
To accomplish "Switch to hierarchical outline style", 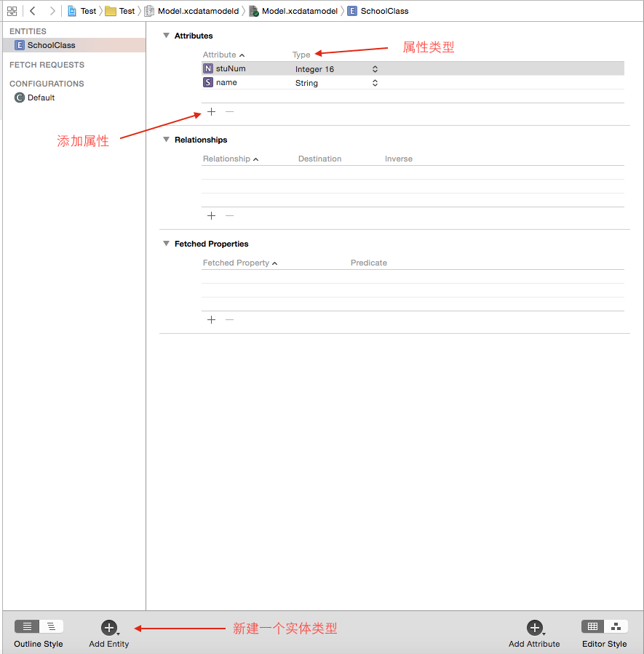I will tap(52, 626).
